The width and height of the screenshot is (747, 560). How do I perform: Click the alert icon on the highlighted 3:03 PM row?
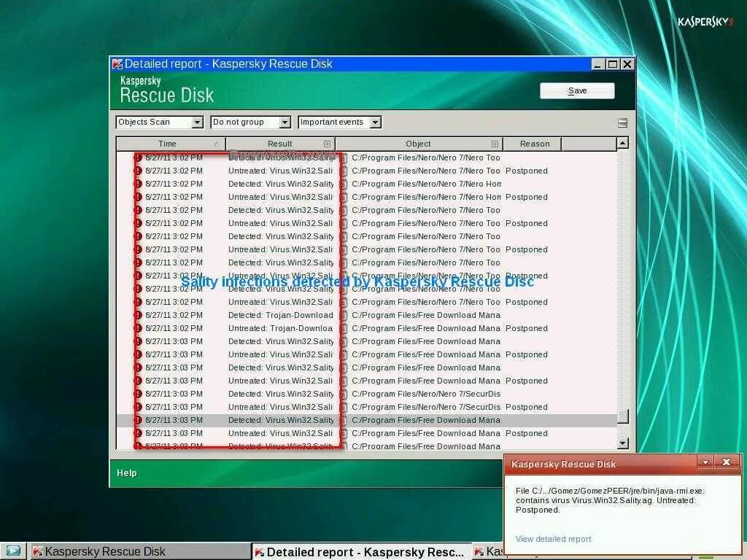click(138, 420)
